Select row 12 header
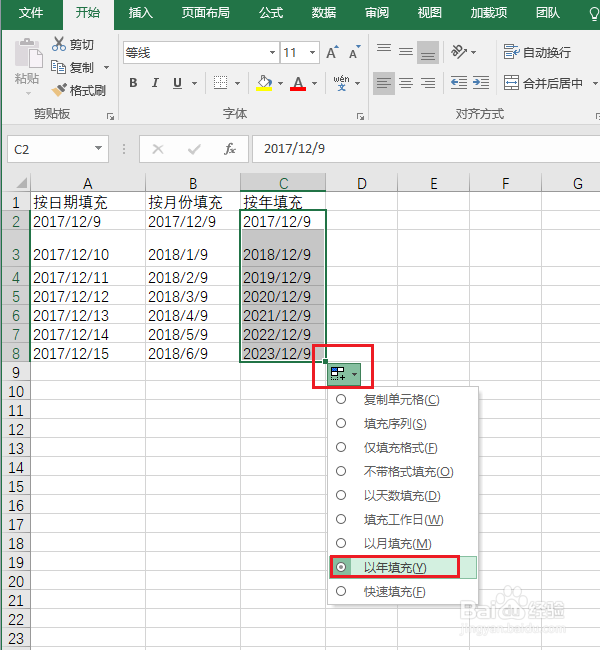This screenshot has height=650, width=600. pos(16,429)
